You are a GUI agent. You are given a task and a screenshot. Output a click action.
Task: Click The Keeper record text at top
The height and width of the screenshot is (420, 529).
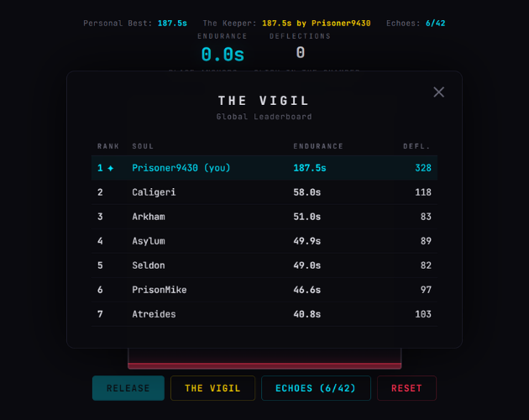point(286,24)
